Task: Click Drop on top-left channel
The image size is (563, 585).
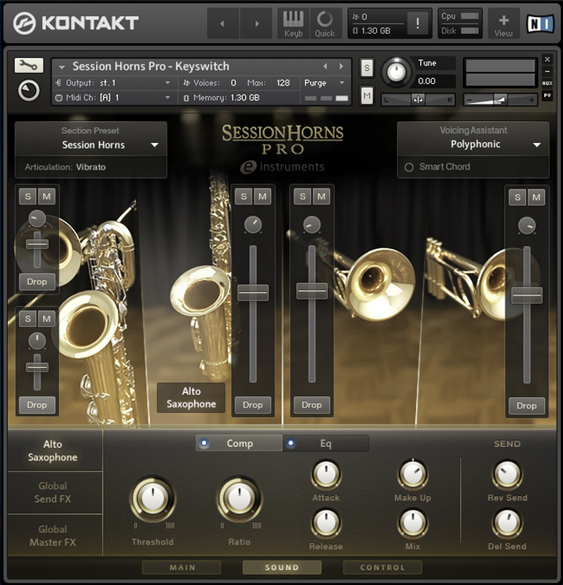Action: pos(37,282)
